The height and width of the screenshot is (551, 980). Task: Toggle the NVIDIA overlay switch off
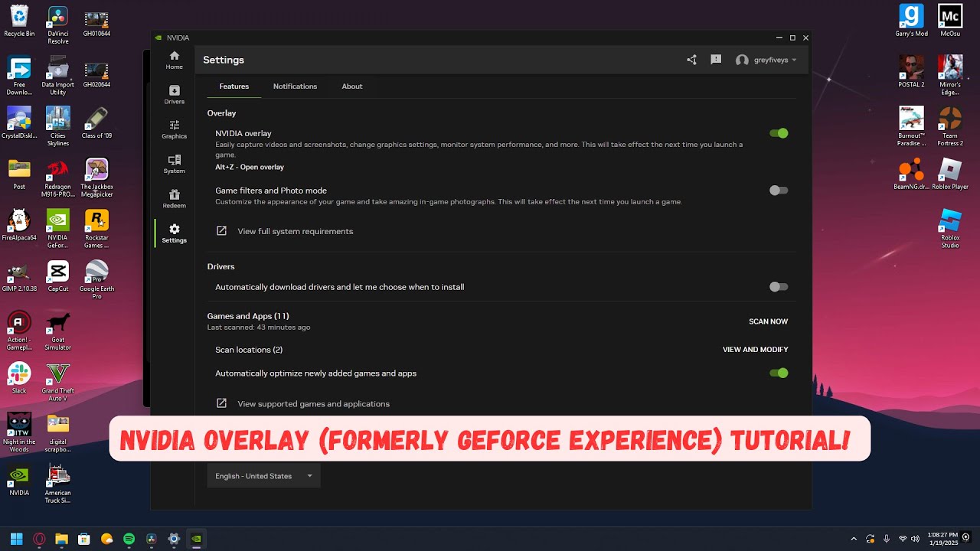pos(779,133)
